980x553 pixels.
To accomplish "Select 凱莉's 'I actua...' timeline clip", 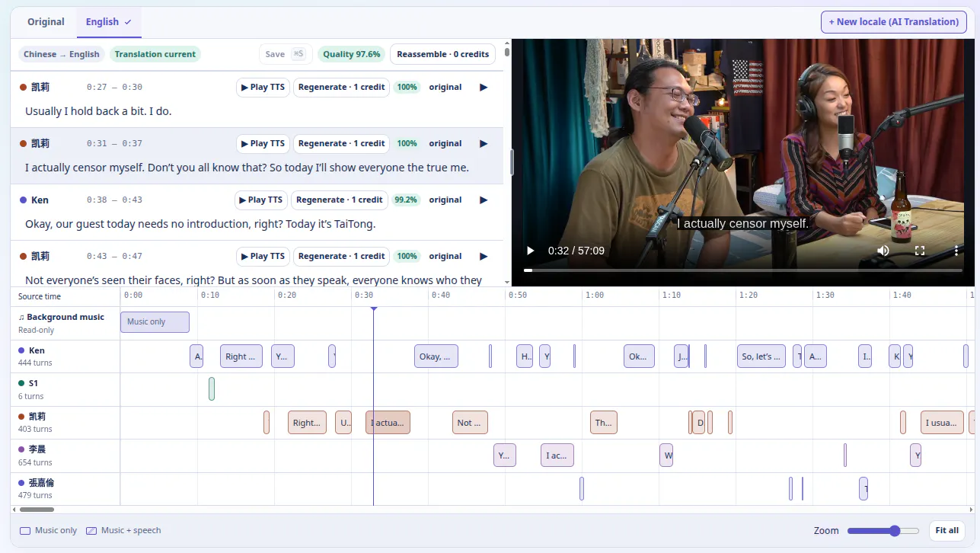I will point(388,423).
